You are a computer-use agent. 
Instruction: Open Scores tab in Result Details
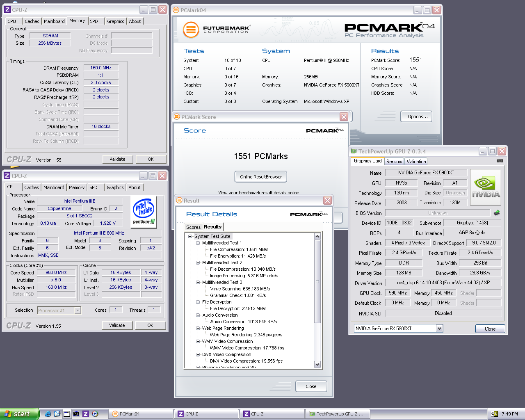coord(193,227)
